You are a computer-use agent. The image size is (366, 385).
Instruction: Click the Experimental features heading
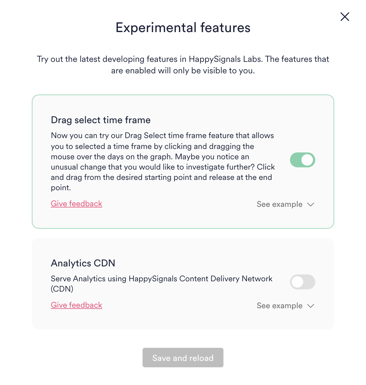click(183, 27)
